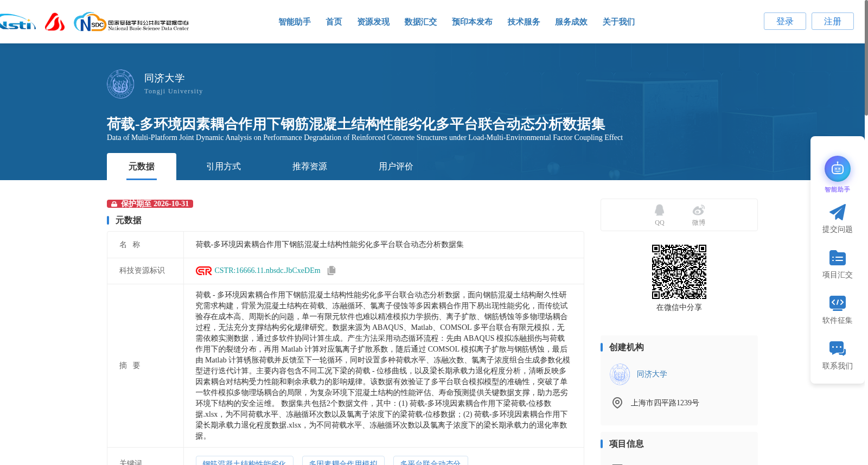Open the 智能助手 robot icon in the side panel
The image size is (868, 465).
tap(838, 169)
